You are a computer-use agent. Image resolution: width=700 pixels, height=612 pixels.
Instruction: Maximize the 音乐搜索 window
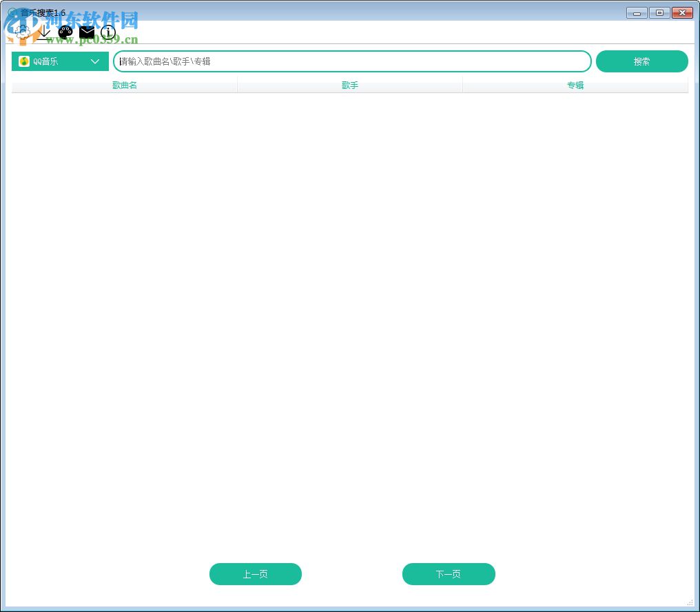[659, 13]
